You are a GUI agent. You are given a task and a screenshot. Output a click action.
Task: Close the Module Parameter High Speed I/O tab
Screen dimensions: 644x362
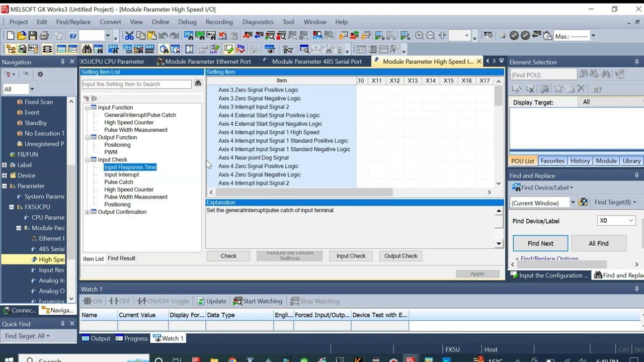[x=479, y=61]
